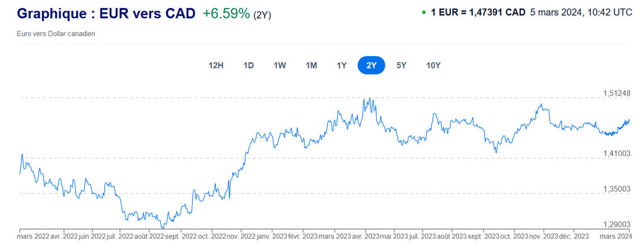Select the 12H time range tab
Screen dimensions: 644x250
click(x=216, y=66)
